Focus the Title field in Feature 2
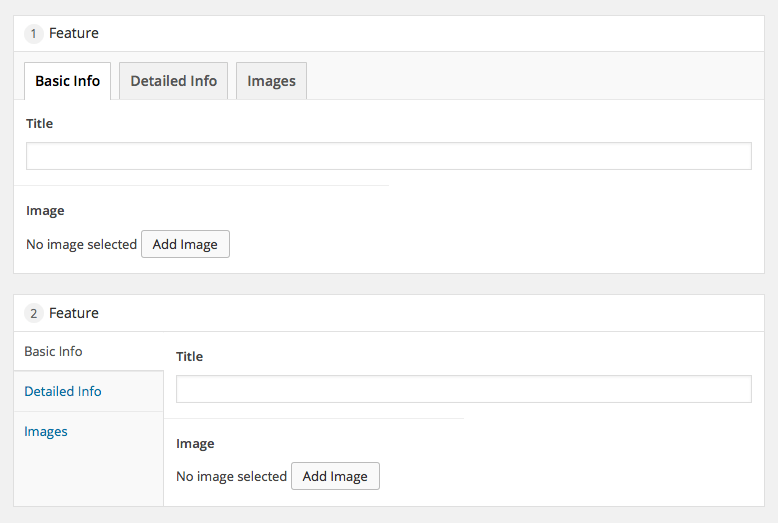Viewport: 778px width, 523px height. [463, 389]
